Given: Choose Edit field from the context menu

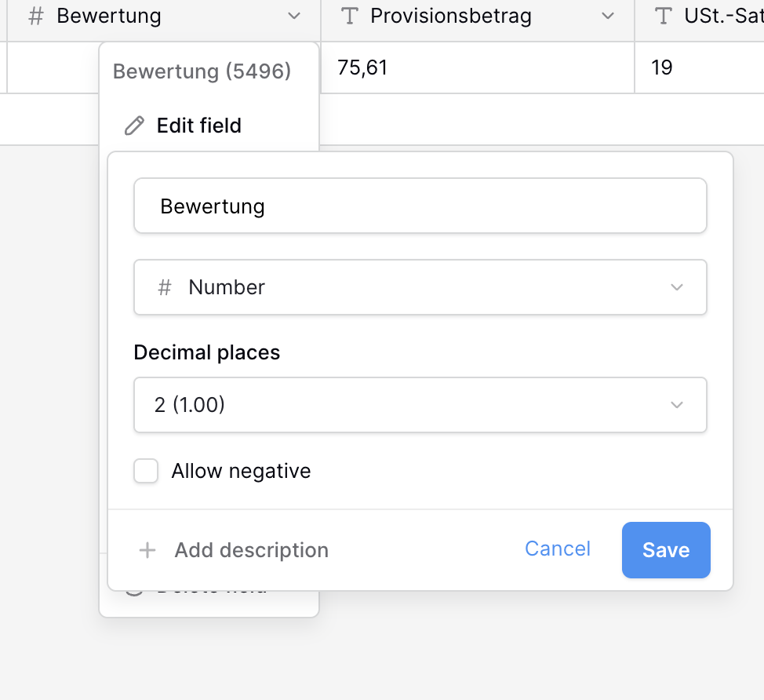Looking at the screenshot, I should coord(198,126).
